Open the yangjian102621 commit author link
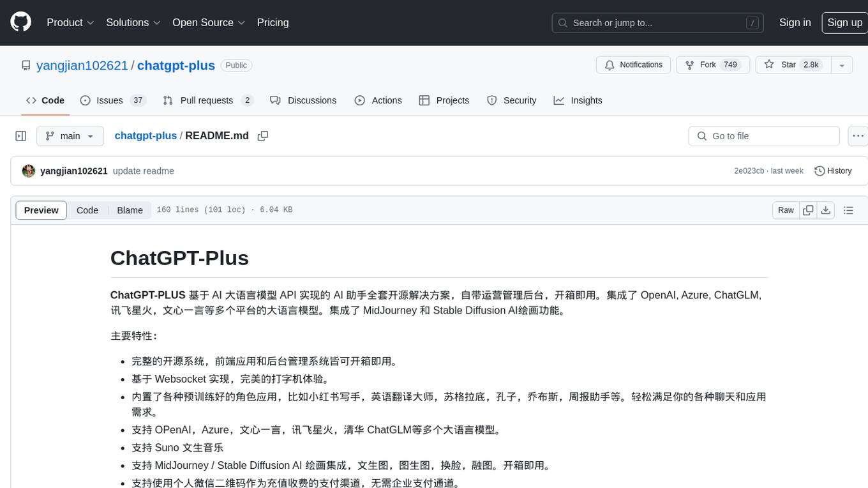 click(74, 171)
